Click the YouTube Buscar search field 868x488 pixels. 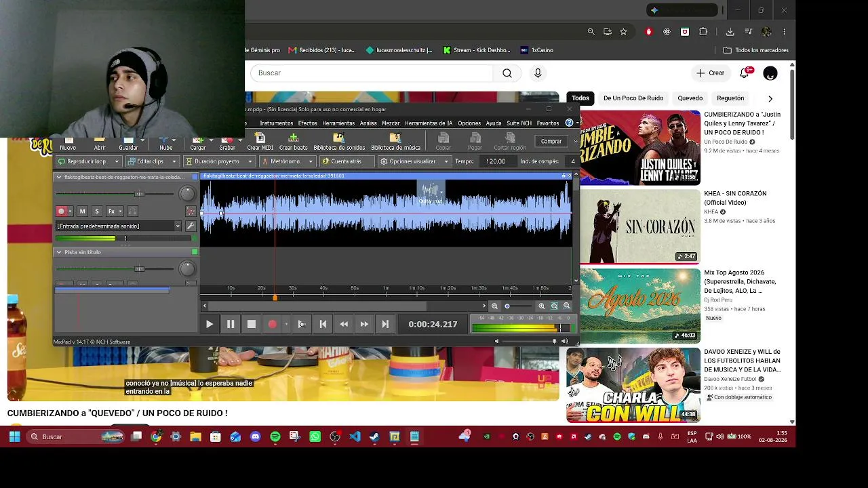click(372, 73)
